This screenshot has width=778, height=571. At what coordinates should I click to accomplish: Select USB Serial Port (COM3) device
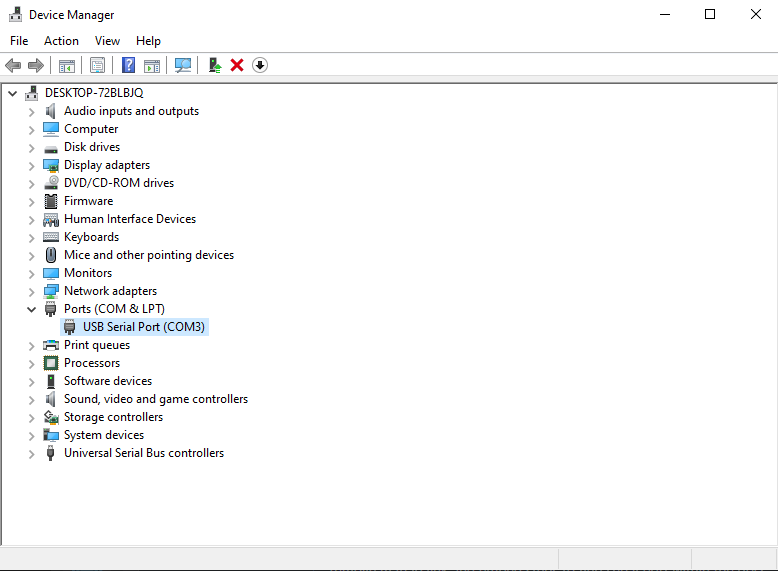[143, 327]
